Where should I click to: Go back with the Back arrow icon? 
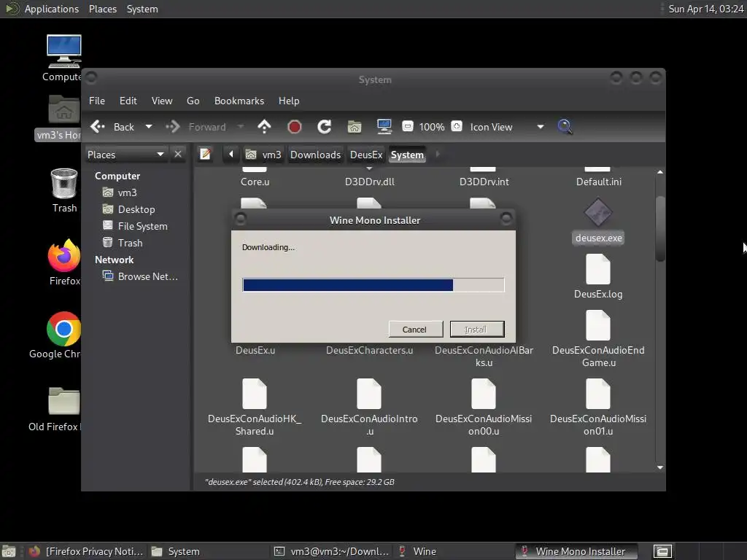tap(98, 127)
